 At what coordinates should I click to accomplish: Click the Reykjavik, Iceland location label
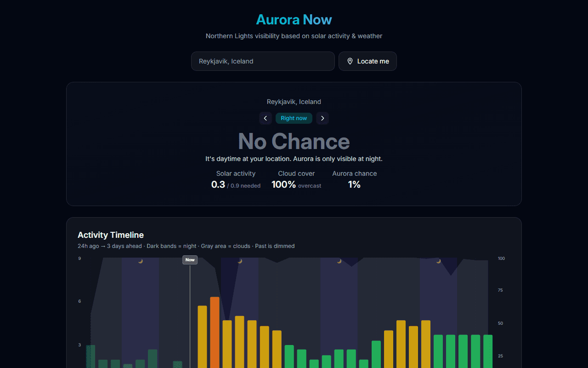[x=294, y=102]
